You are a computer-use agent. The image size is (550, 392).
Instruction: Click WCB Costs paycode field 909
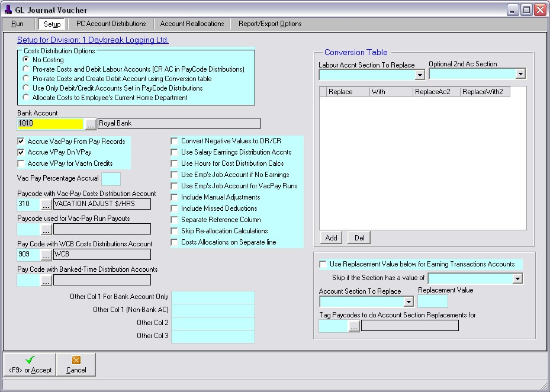pos(29,255)
